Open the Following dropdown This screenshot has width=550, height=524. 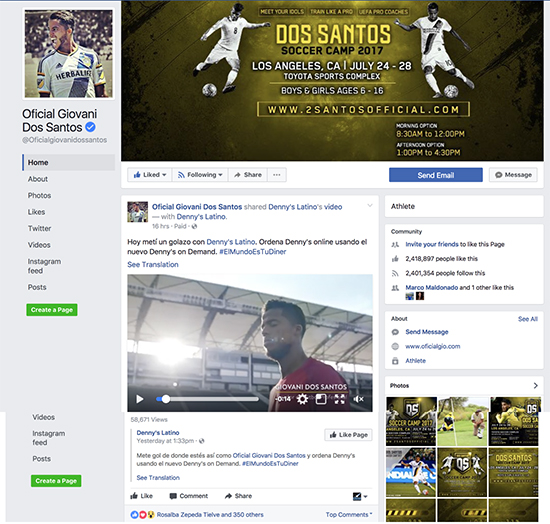pyautogui.click(x=200, y=175)
